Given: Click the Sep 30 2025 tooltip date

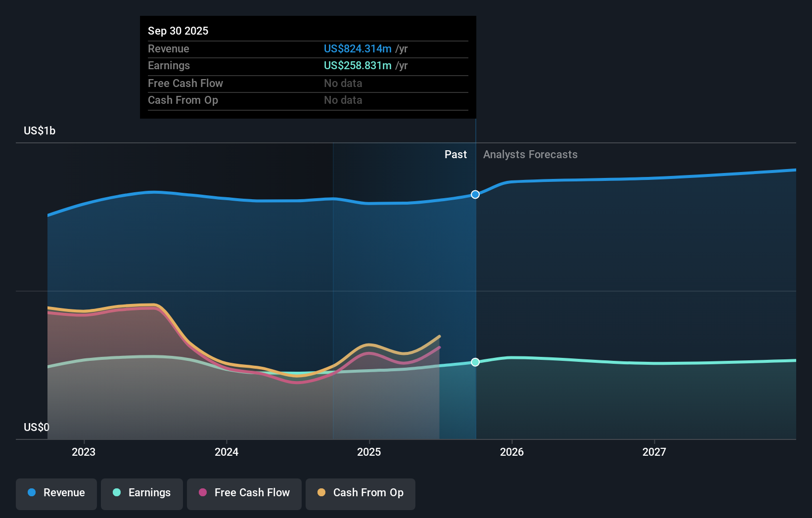Looking at the screenshot, I should pos(178,31).
